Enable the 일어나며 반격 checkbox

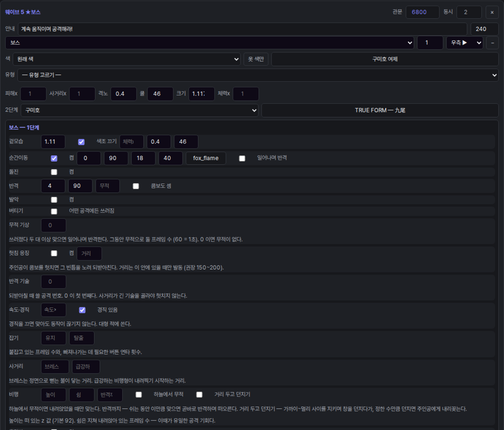242,158
